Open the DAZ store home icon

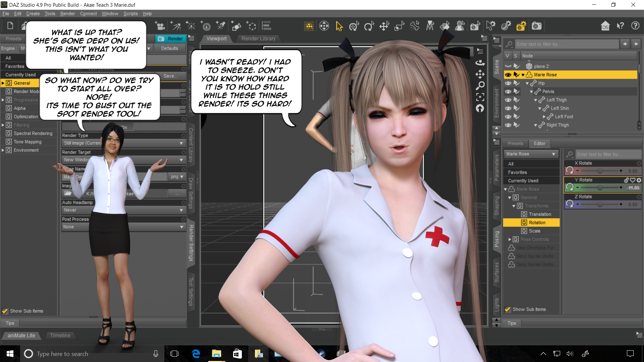pos(605,26)
